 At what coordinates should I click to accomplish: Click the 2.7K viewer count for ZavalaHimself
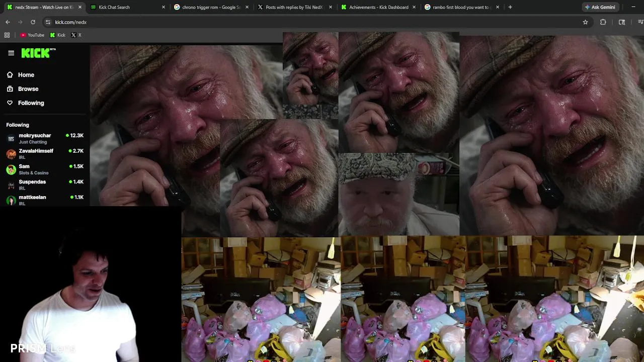click(76, 151)
